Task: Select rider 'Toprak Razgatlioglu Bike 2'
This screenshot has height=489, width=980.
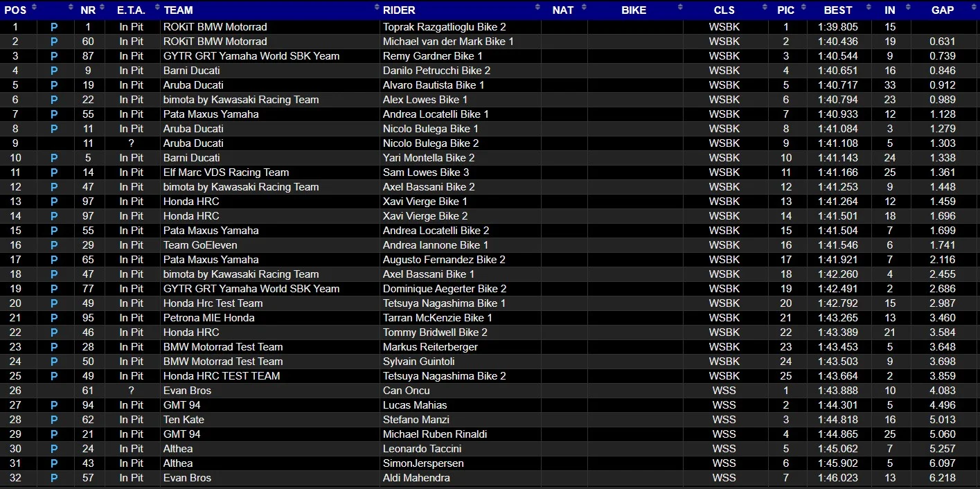Action: 445,27
